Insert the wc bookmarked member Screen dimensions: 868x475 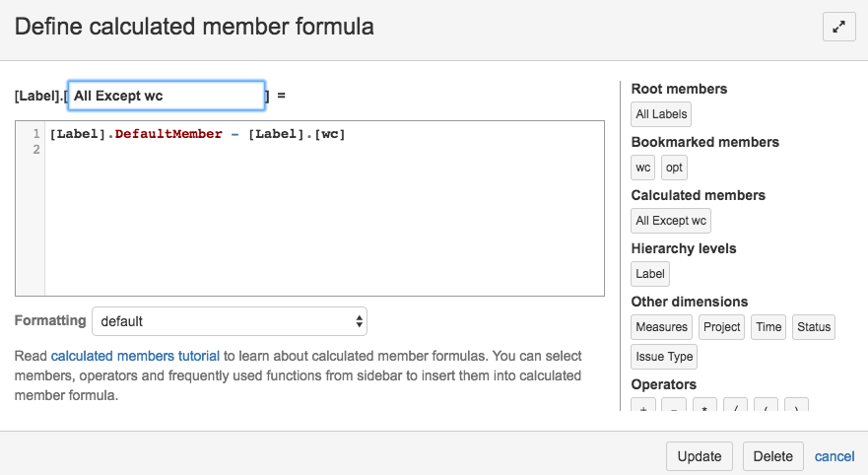(643, 168)
